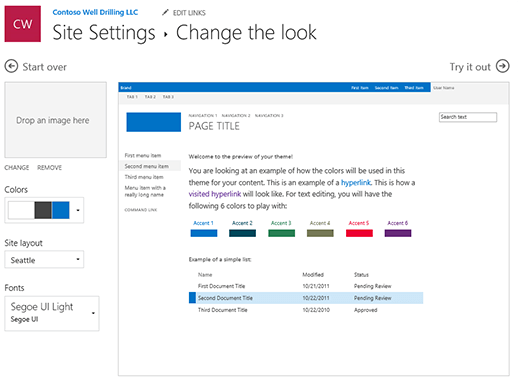Viewport: 518px width, 384px height.
Task: Click the Accent 2 dark teal swatch
Action: click(242, 233)
